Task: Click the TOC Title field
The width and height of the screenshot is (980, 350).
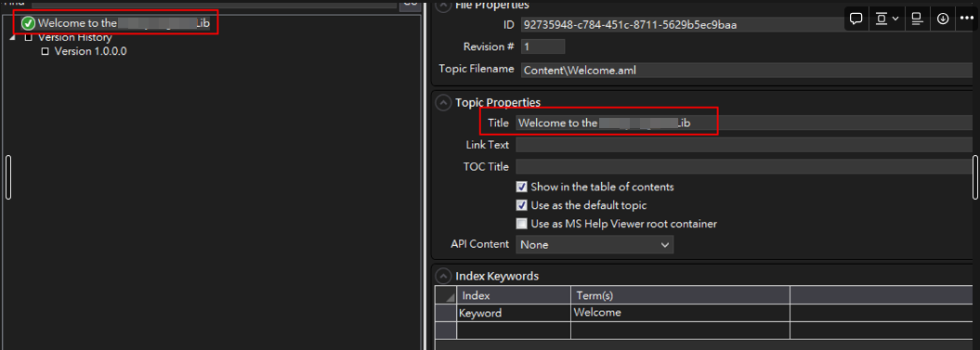Action: point(744,167)
